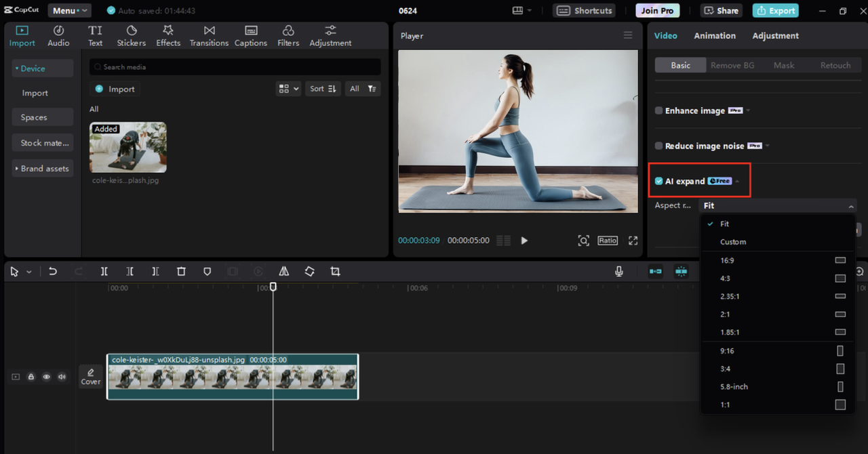
Task: Switch to the Retouch tab
Action: [835, 65]
